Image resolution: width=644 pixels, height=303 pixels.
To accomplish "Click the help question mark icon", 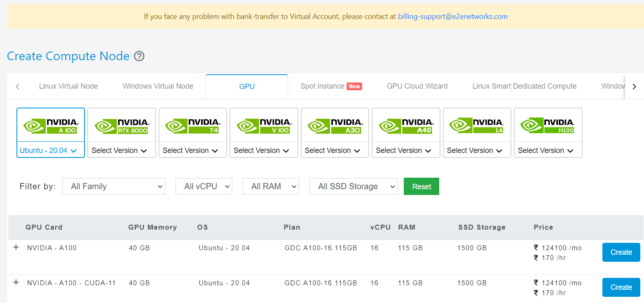I will (x=140, y=56).
